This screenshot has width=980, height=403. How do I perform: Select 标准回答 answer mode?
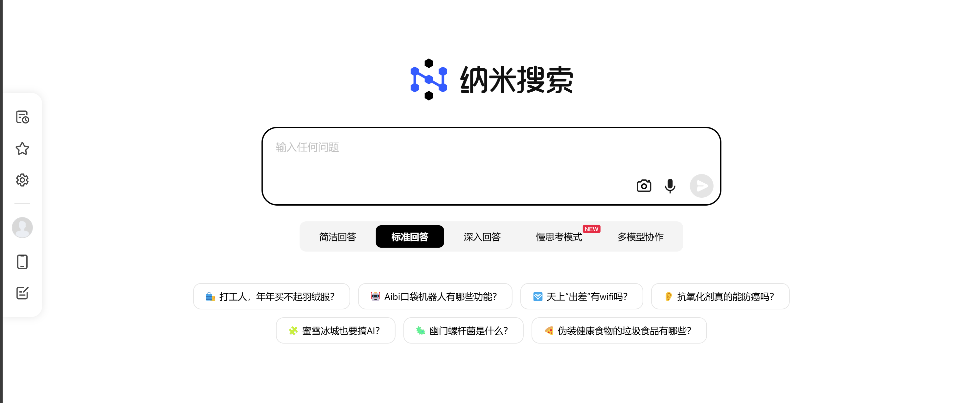coord(410,236)
